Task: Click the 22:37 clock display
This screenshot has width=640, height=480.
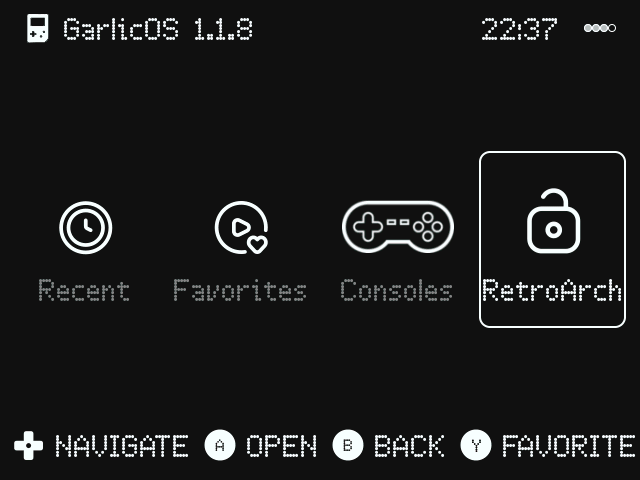Action: point(520,29)
